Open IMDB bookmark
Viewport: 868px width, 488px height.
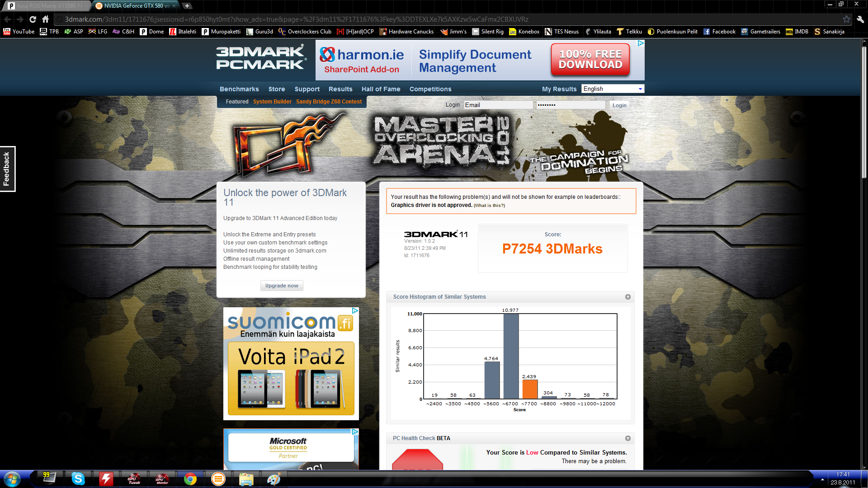797,32
